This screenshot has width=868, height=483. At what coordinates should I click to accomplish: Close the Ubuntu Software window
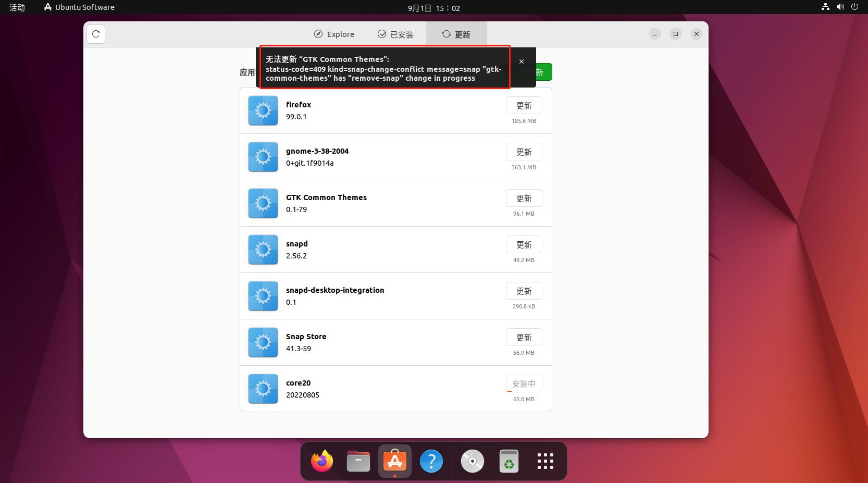point(697,34)
